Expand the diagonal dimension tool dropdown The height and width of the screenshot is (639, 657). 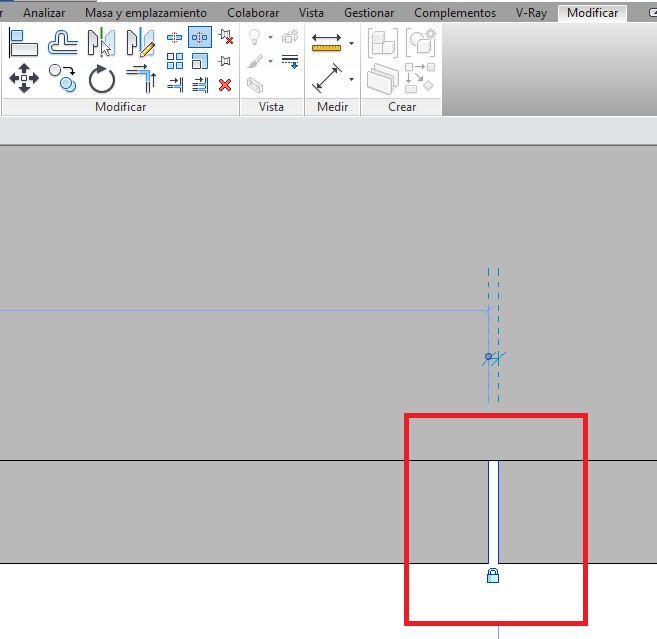tap(352, 79)
